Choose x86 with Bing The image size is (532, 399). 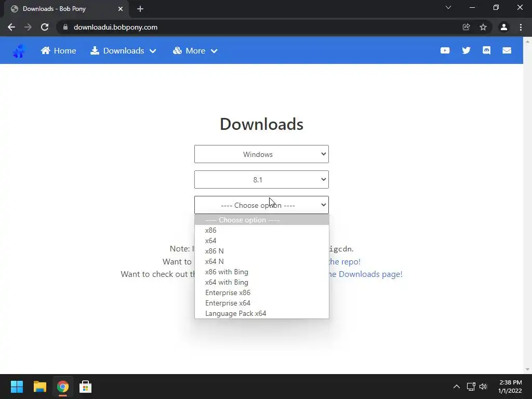[x=262, y=272]
